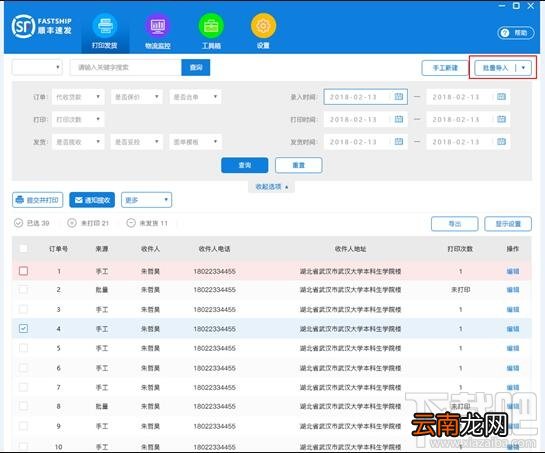Click the 帮助 help question-mark icon
This screenshot has height=453, width=545.
tap(505, 33)
